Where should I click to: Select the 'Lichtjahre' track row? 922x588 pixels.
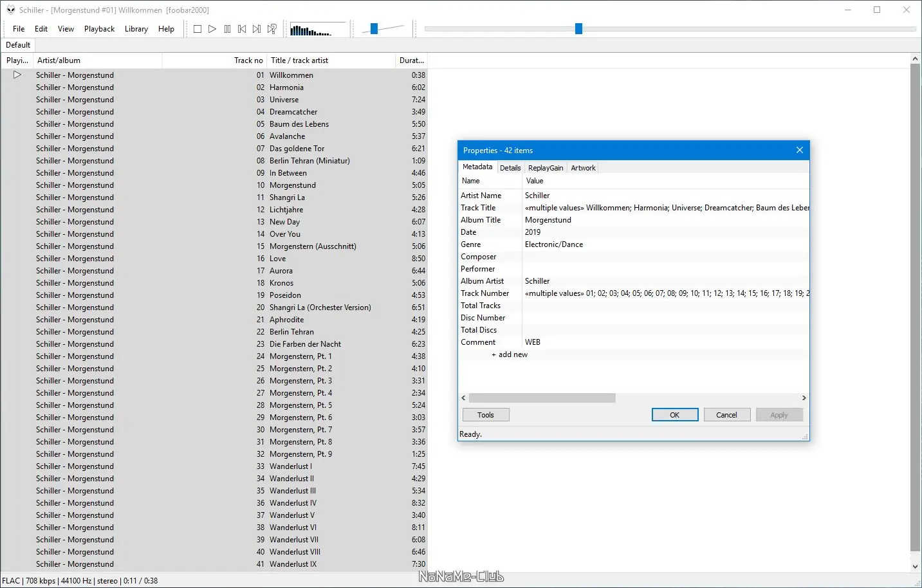pos(214,210)
